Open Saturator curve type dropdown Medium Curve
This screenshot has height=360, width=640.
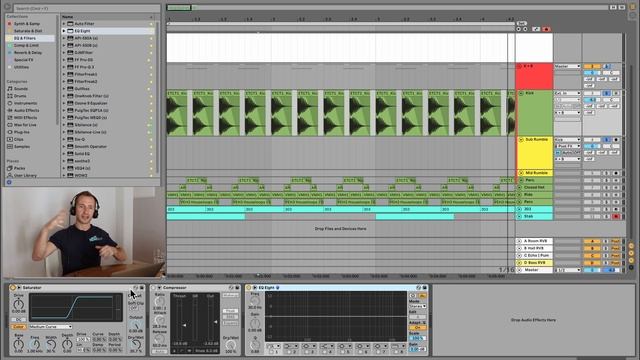(50, 327)
